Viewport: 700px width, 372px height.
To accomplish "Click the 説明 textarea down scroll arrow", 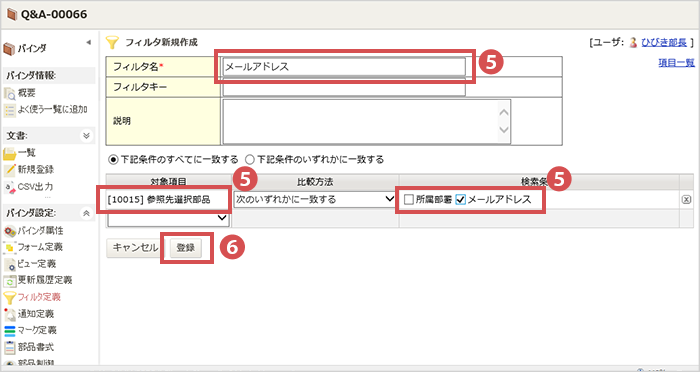I will click(504, 130).
